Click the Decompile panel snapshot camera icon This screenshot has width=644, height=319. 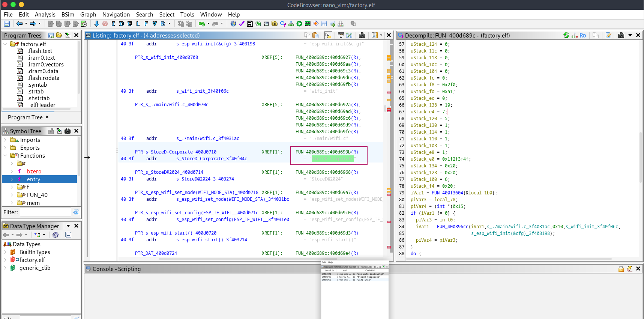click(x=621, y=35)
